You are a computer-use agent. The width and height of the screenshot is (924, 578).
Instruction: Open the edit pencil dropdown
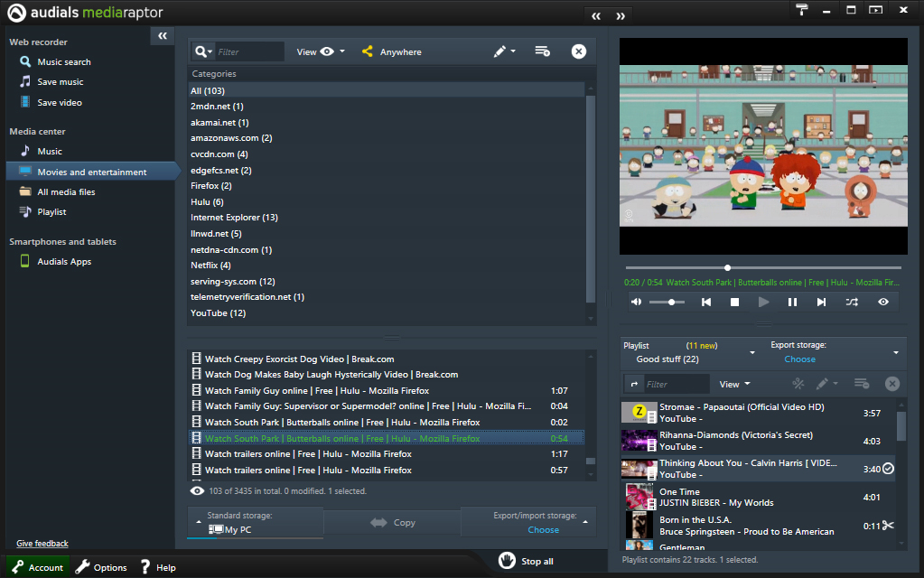tap(504, 51)
